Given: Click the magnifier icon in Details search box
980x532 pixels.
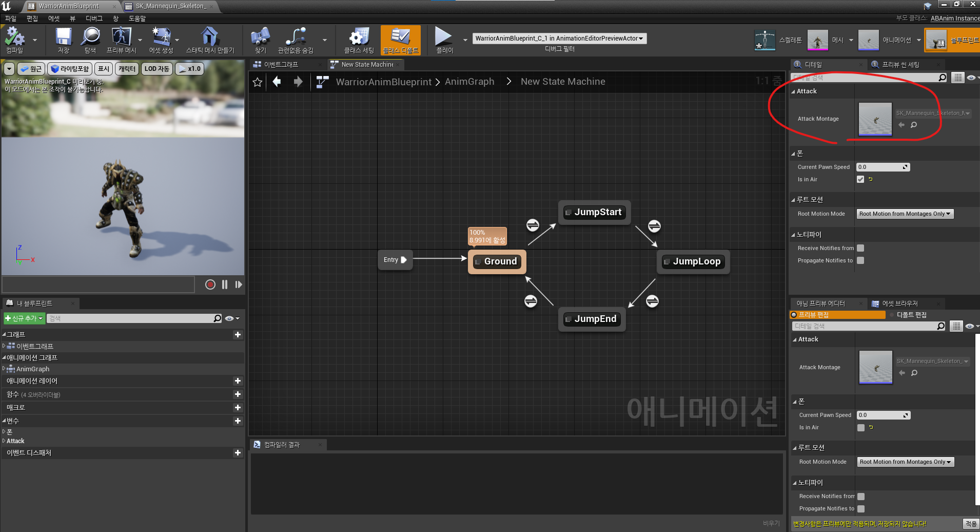Looking at the screenshot, I should 943,78.
